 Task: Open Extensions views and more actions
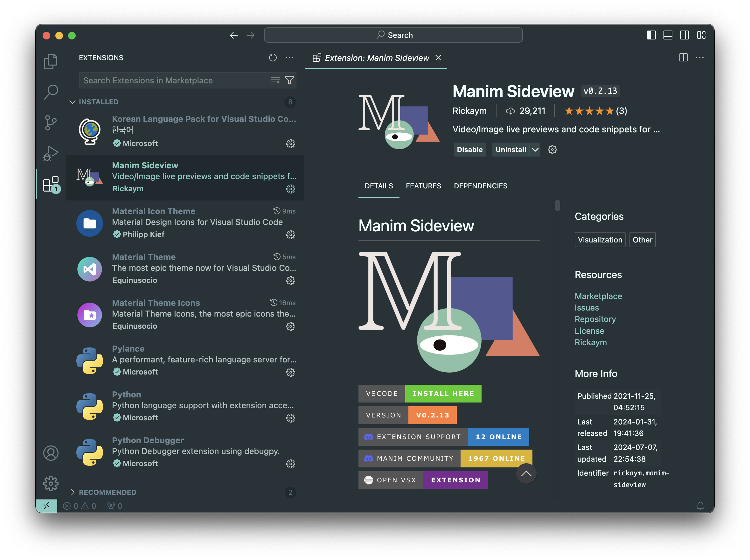pos(289,58)
